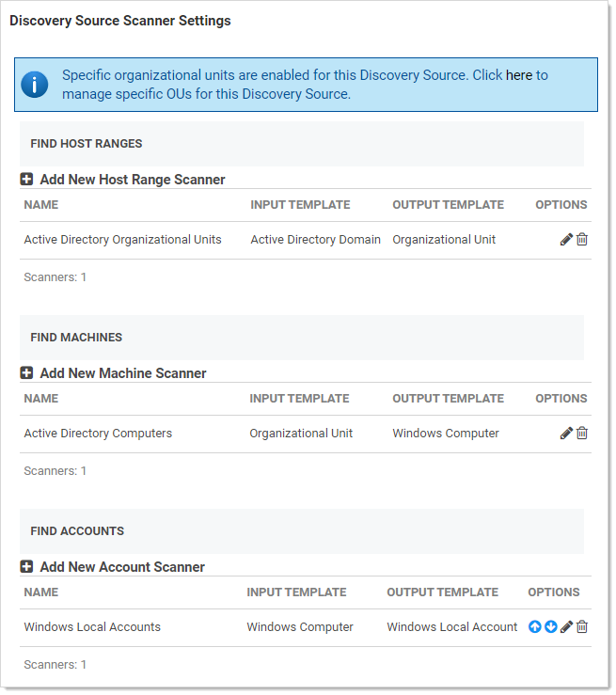The width and height of the screenshot is (616, 695).
Task: Click the plus icon for new Machine Scanner
Action: pyautogui.click(x=27, y=373)
